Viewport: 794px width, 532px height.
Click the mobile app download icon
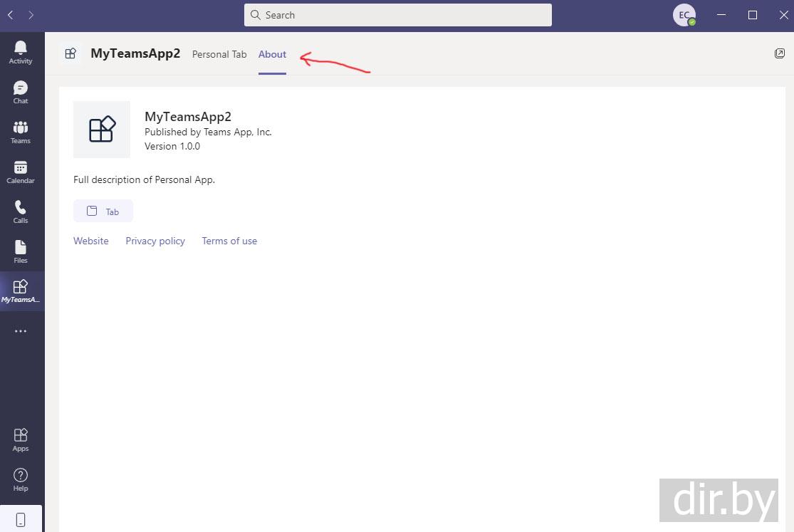[21, 520]
